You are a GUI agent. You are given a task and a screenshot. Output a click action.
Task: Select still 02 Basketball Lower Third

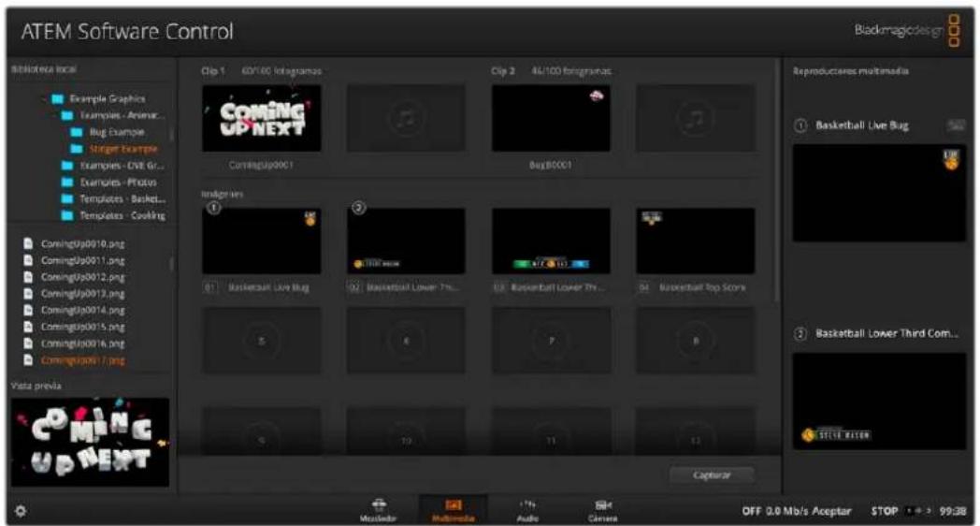(406, 241)
